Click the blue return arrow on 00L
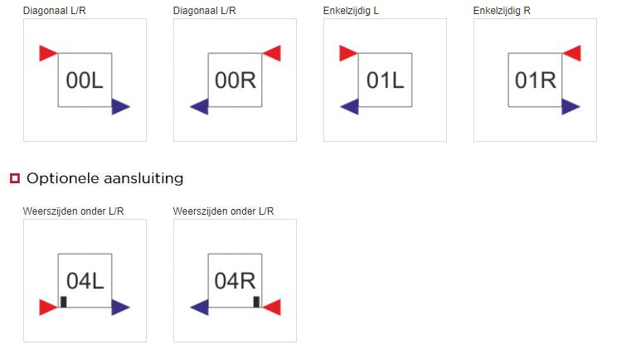 (x=121, y=106)
